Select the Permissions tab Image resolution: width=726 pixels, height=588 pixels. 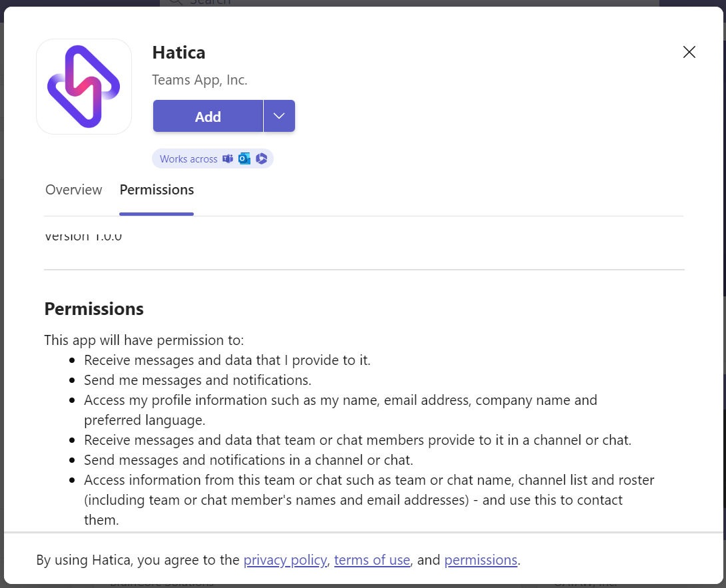pos(157,190)
